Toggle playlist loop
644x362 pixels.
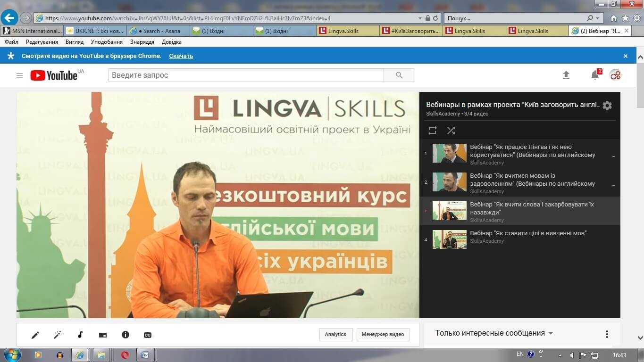[433, 131]
